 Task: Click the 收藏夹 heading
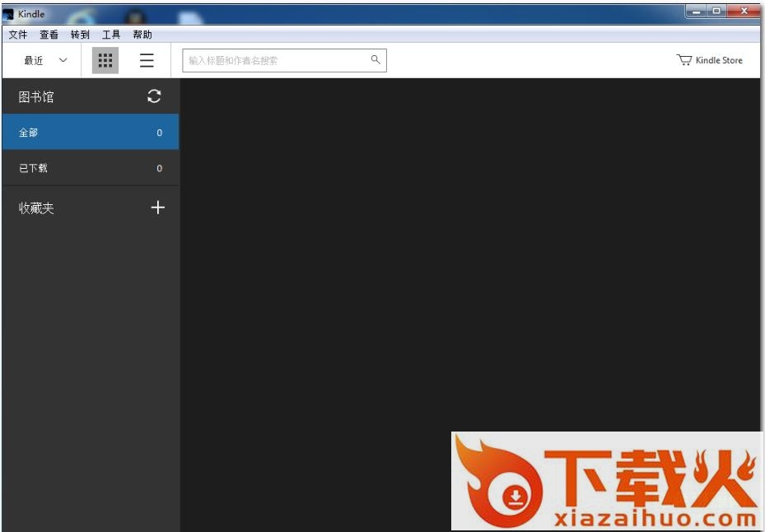(x=36, y=208)
